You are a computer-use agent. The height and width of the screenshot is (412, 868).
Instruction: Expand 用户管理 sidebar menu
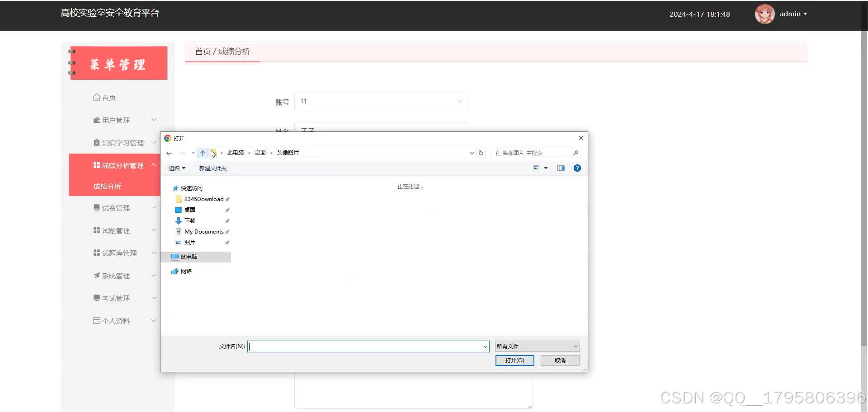(x=122, y=120)
